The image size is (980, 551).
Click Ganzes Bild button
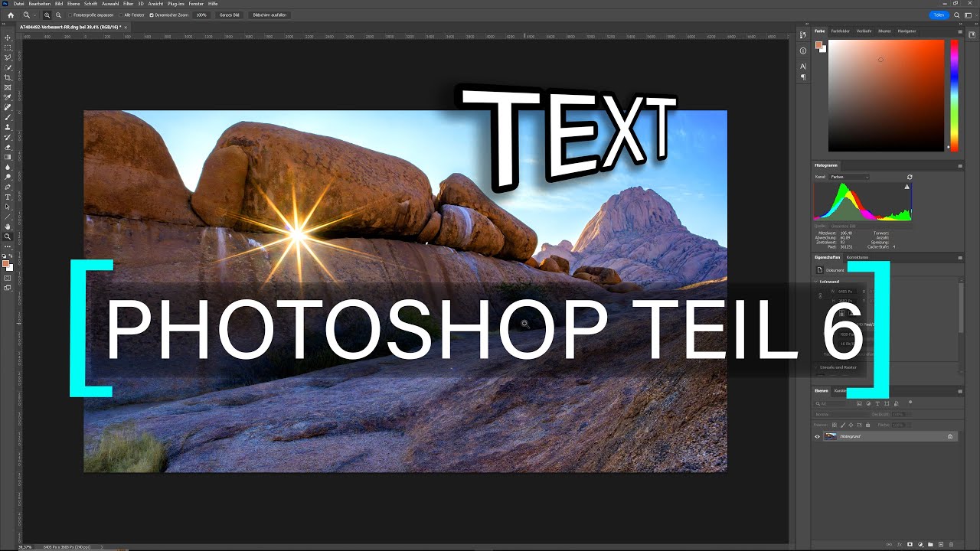click(230, 15)
